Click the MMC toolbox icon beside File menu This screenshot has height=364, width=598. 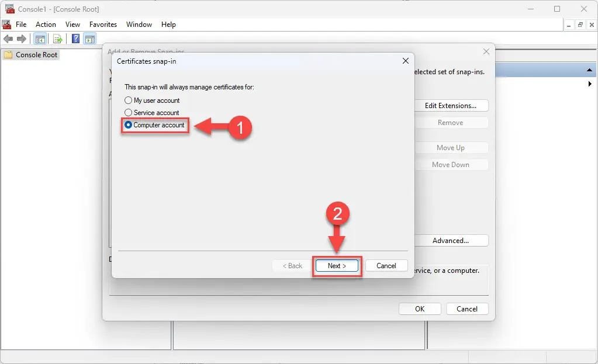[7, 25]
